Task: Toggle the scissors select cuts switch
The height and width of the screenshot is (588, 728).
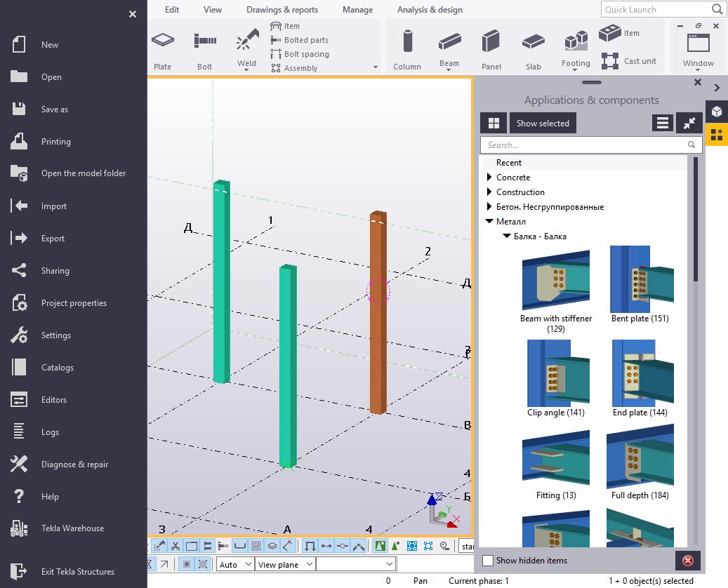Action: pos(176,546)
